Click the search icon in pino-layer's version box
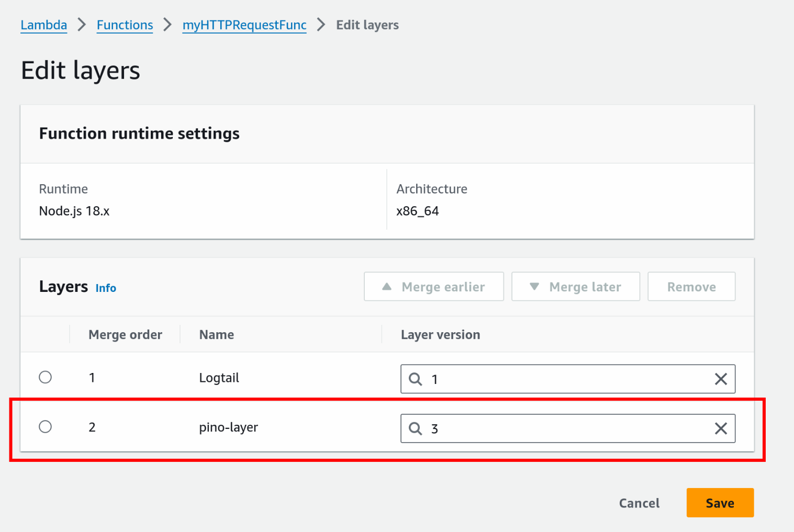The height and width of the screenshot is (532, 794). click(415, 428)
